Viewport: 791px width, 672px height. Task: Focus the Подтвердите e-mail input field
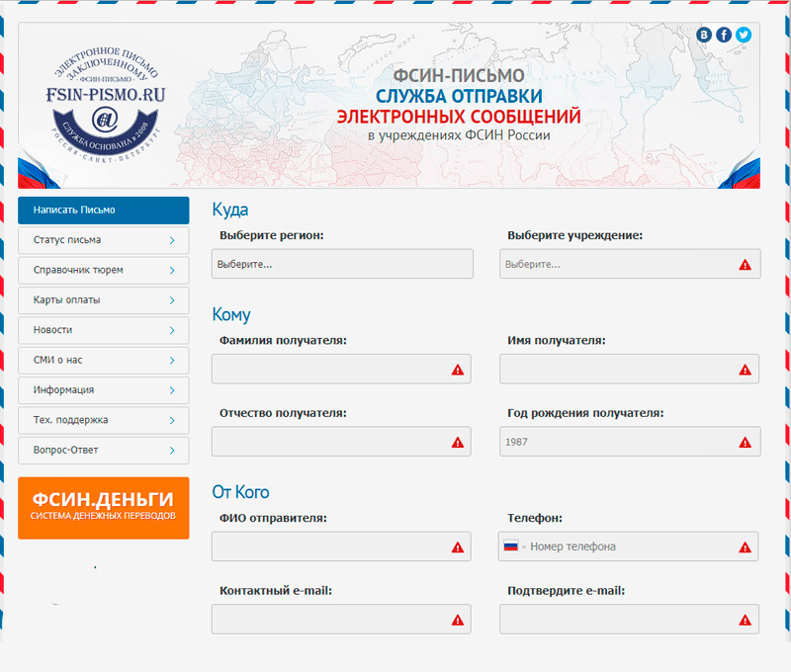(x=630, y=619)
